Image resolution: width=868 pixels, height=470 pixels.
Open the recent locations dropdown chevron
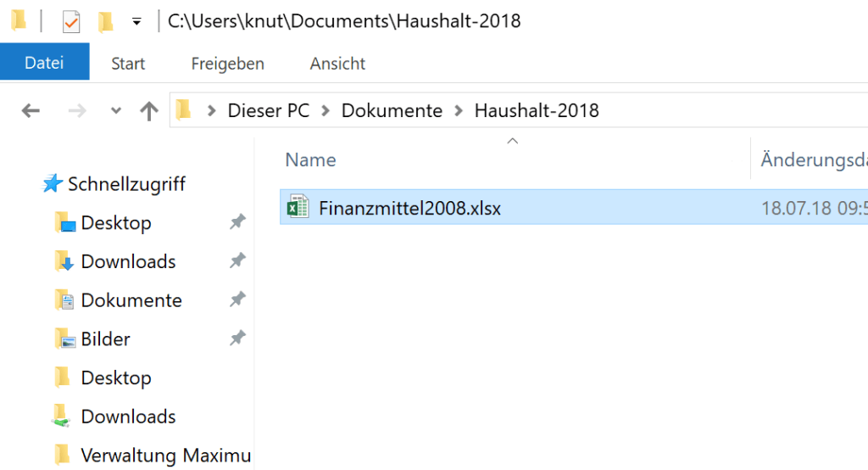(x=115, y=110)
